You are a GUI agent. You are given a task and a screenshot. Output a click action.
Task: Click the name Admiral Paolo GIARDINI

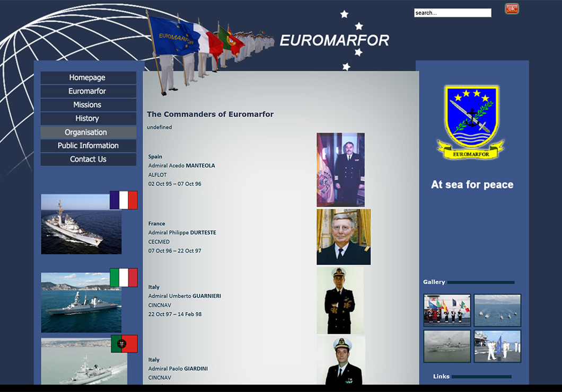[178, 369]
